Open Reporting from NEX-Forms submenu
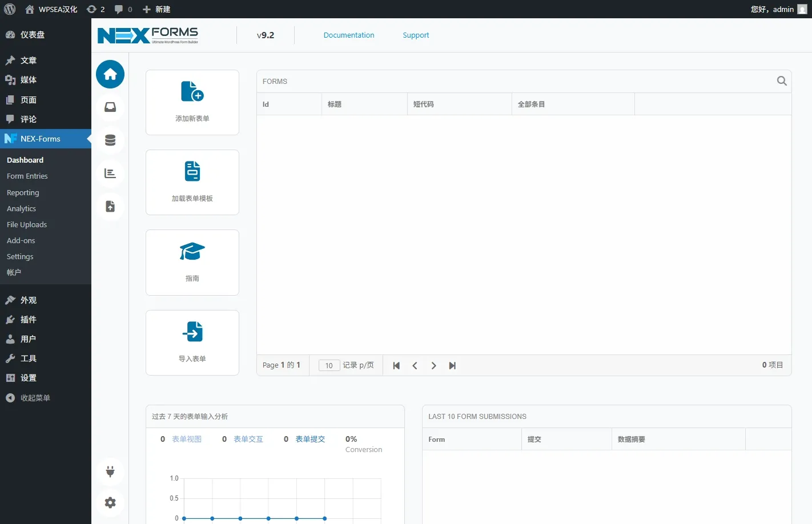This screenshot has width=812, height=524. (23, 193)
